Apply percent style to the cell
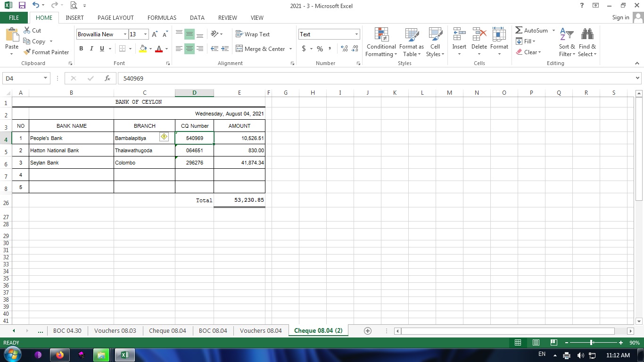644x362 pixels. pyautogui.click(x=320, y=49)
